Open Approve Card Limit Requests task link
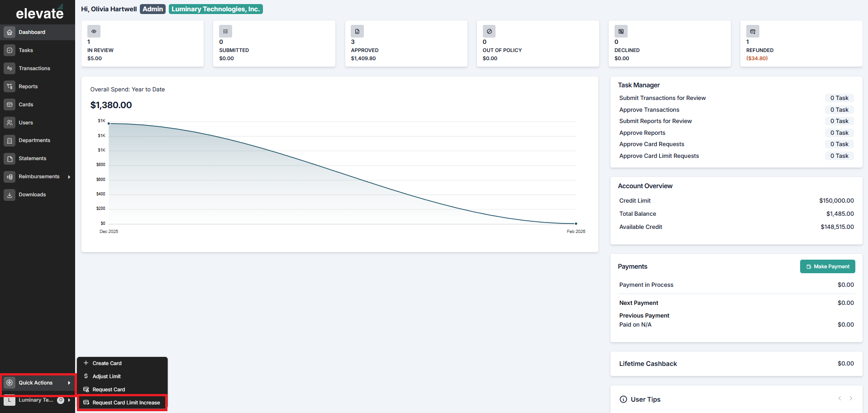The width and height of the screenshot is (868, 413). click(659, 156)
